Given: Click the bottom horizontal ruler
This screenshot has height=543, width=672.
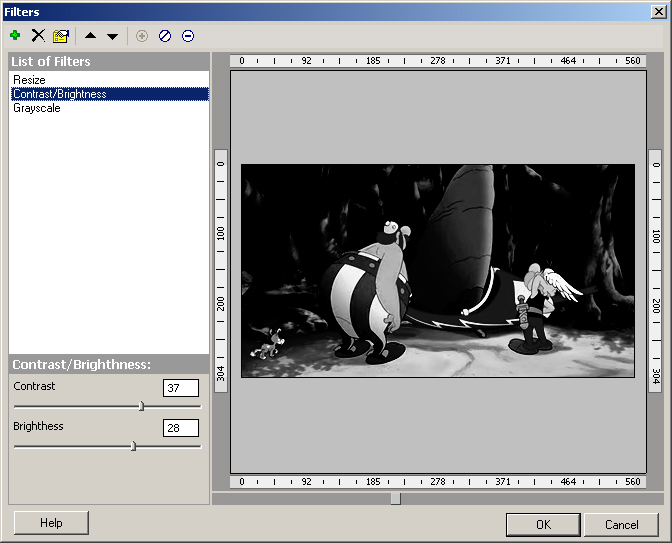Looking at the screenshot, I should (x=438, y=482).
